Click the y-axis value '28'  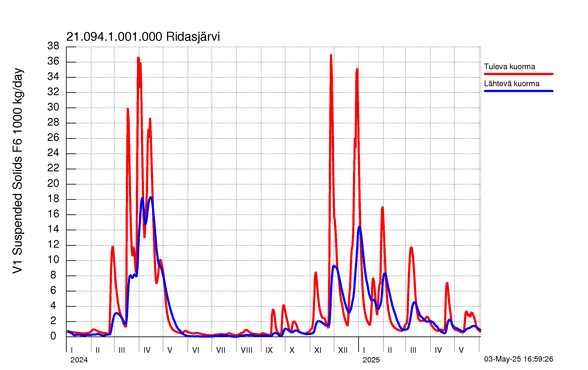(53, 123)
